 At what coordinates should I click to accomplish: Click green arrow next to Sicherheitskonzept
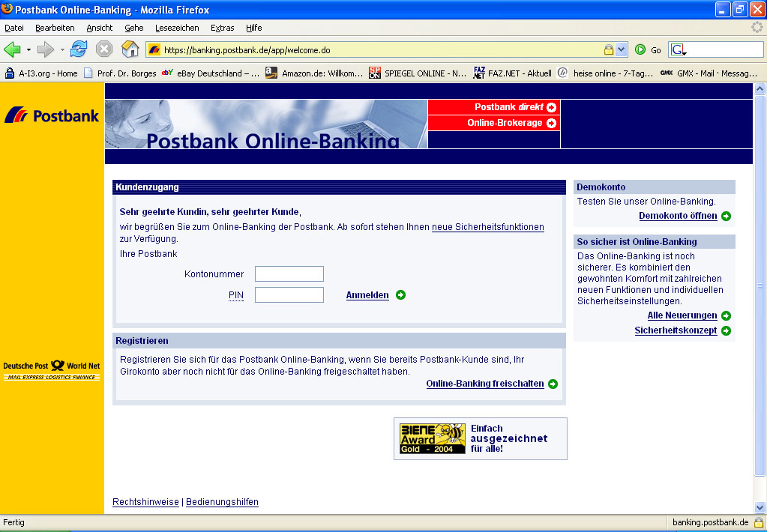[726, 331]
